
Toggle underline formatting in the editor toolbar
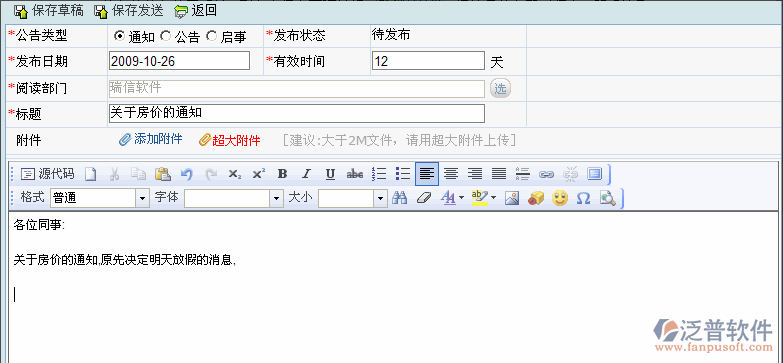(x=330, y=174)
